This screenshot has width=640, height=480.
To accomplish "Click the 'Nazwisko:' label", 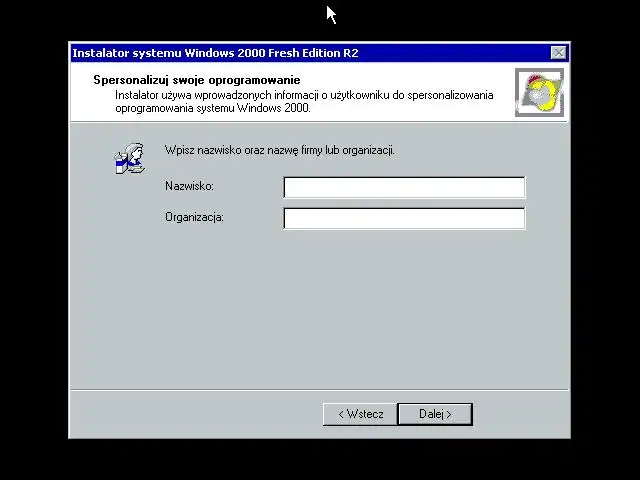I will point(189,186).
